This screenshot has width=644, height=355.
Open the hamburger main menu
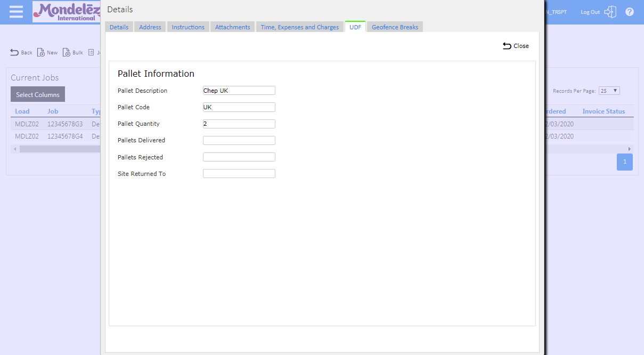pos(16,12)
